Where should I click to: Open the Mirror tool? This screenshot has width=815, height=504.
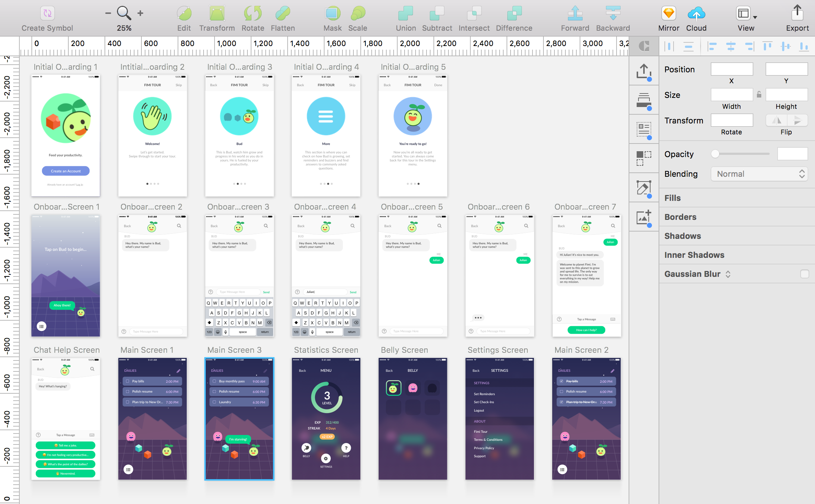tap(668, 14)
